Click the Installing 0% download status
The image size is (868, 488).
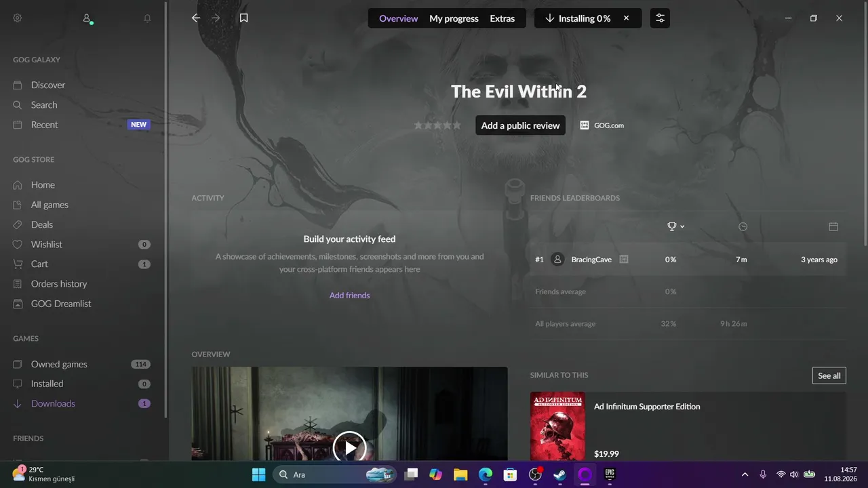pyautogui.click(x=578, y=18)
